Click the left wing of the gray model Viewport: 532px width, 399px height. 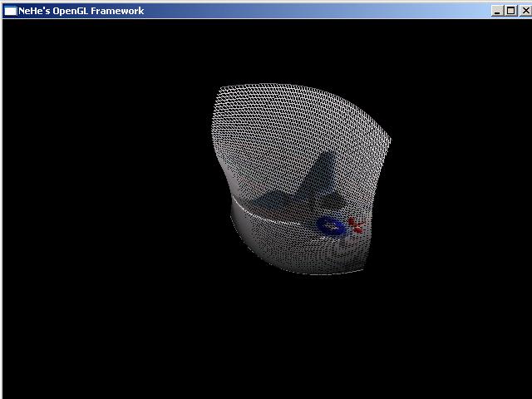coord(270,204)
